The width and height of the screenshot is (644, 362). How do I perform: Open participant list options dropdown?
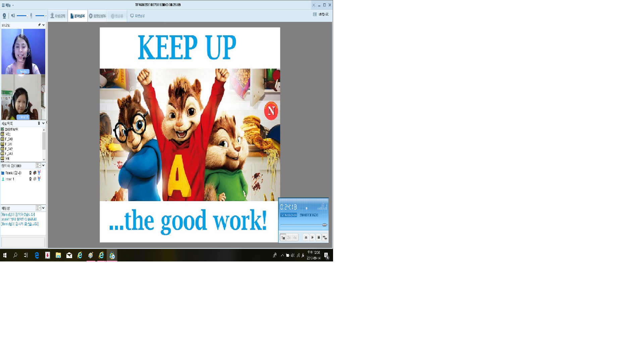point(38,166)
